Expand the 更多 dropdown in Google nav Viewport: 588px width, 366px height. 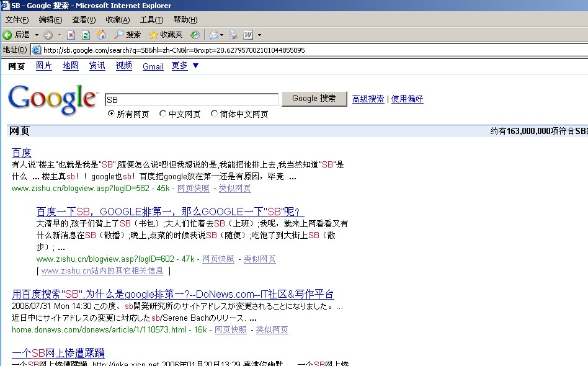[185, 66]
